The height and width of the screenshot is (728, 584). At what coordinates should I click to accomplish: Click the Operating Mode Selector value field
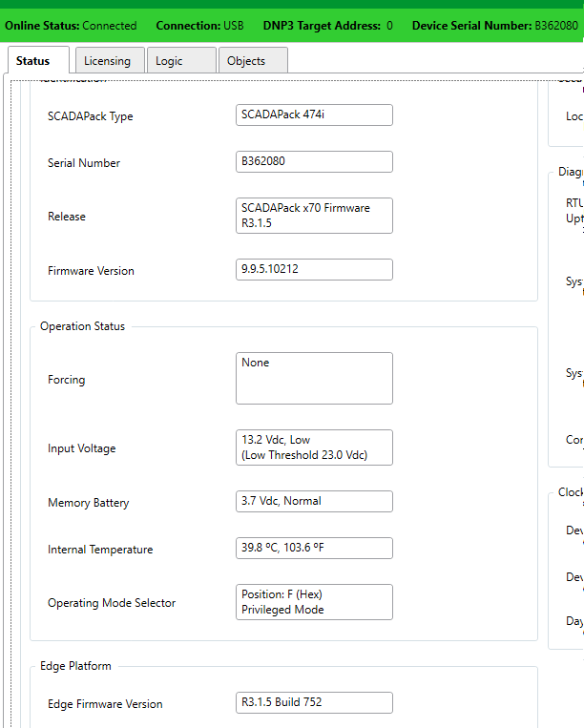pyautogui.click(x=314, y=602)
